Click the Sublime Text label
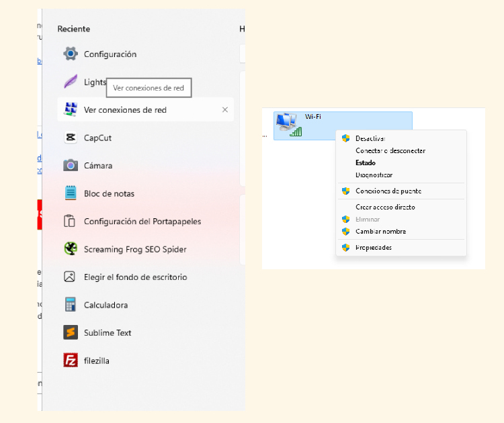Image resolution: width=504 pixels, height=423 pixels. click(x=108, y=333)
